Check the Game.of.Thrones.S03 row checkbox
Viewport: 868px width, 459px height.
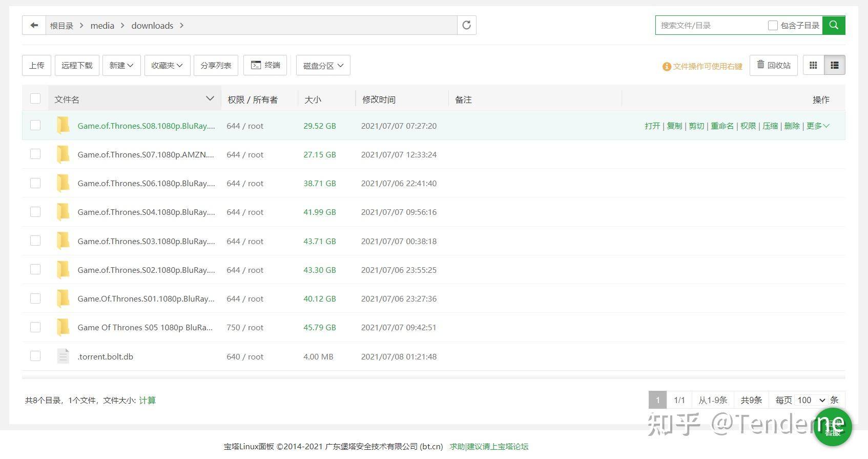pos(35,241)
